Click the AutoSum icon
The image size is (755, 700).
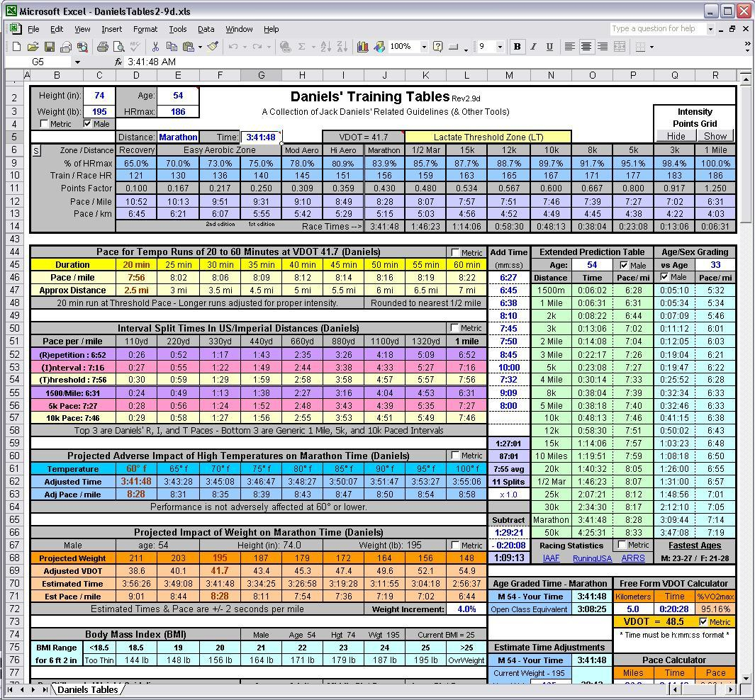302,46
